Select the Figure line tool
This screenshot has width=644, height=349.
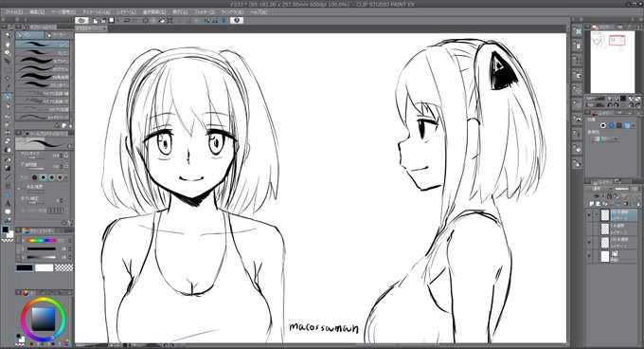click(x=8, y=176)
